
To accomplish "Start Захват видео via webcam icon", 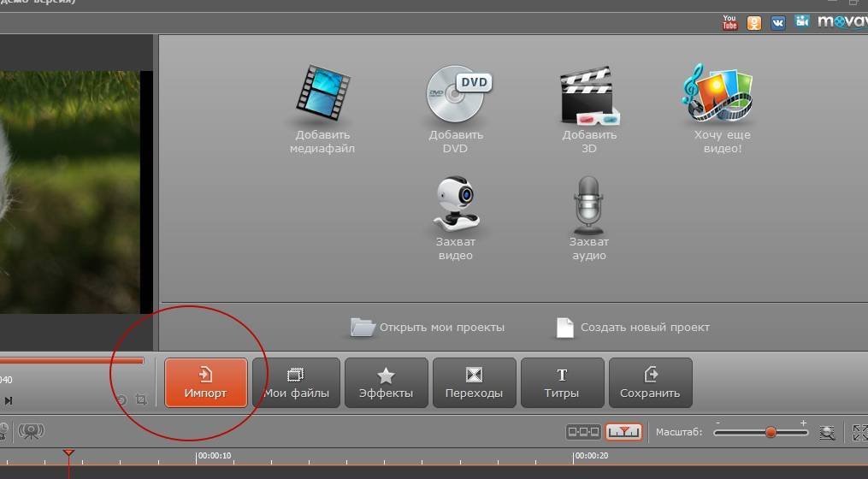I will 456,204.
